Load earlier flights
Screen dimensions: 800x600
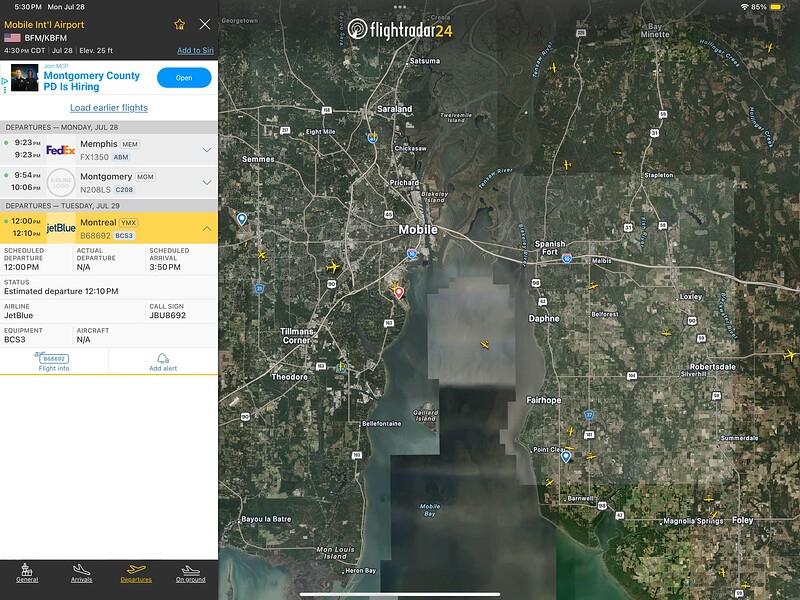(x=109, y=108)
